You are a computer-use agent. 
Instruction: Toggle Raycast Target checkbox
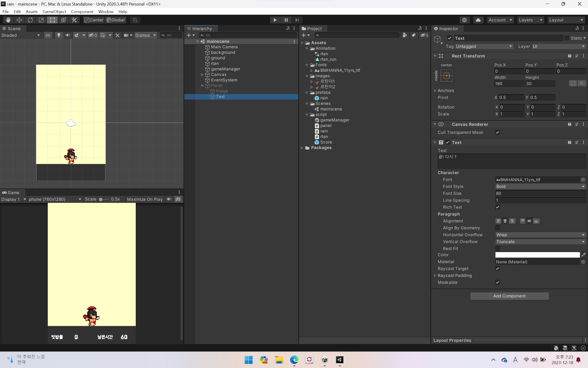pyautogui.click(x=498, y=268)
